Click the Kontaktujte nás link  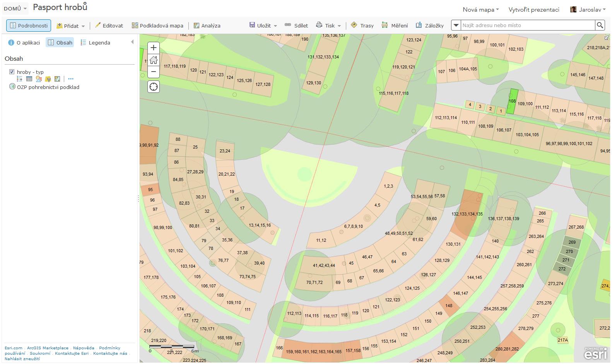pyautogui.click(x=110, y=353)
